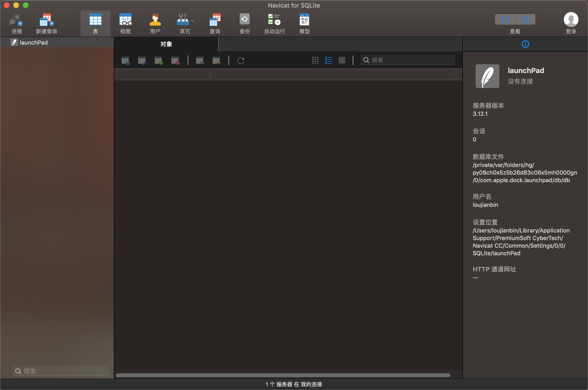Click the 没有连接 status text
588x390 pixels.
click(520, 81)
